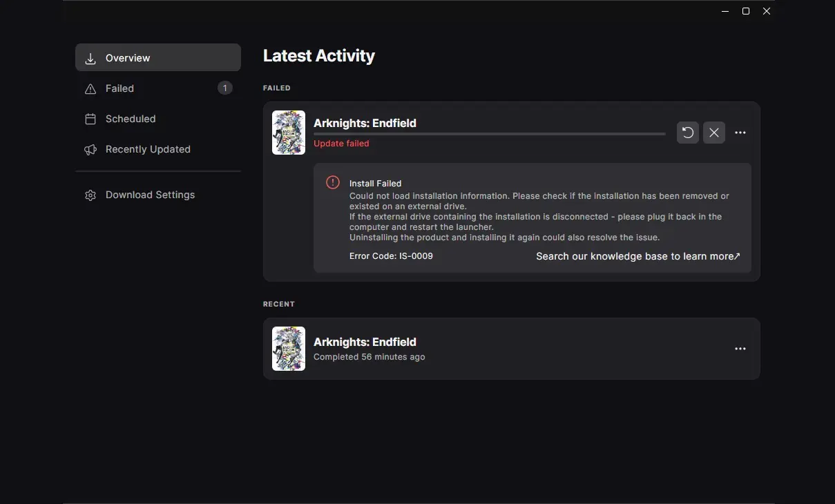This screenshot has width=835, height=504.
Task: Dismiss the failed Arknights: Endfield update
Action: point(714,133)
